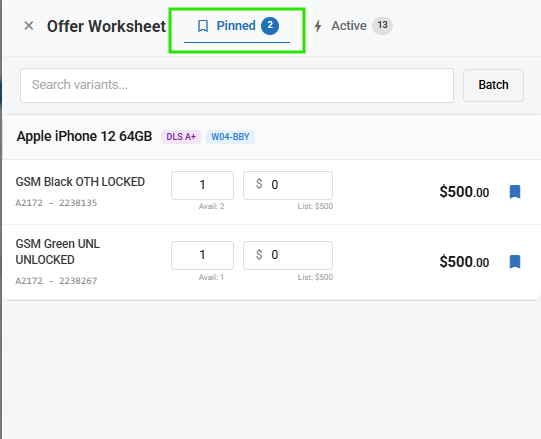Click quantity field for GSM Green variant
Screen dimensions: 541x439
(203, 255)
